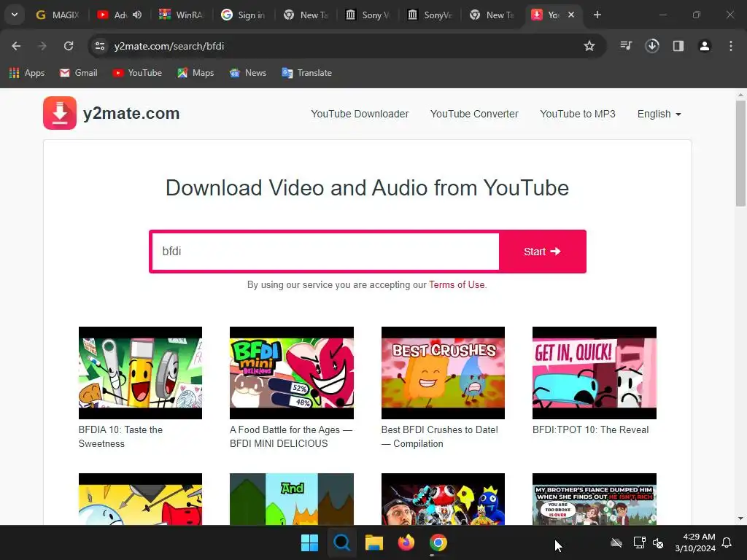
Task: Switch to the first Sony Vegas tab
Action: pos(368,15)
